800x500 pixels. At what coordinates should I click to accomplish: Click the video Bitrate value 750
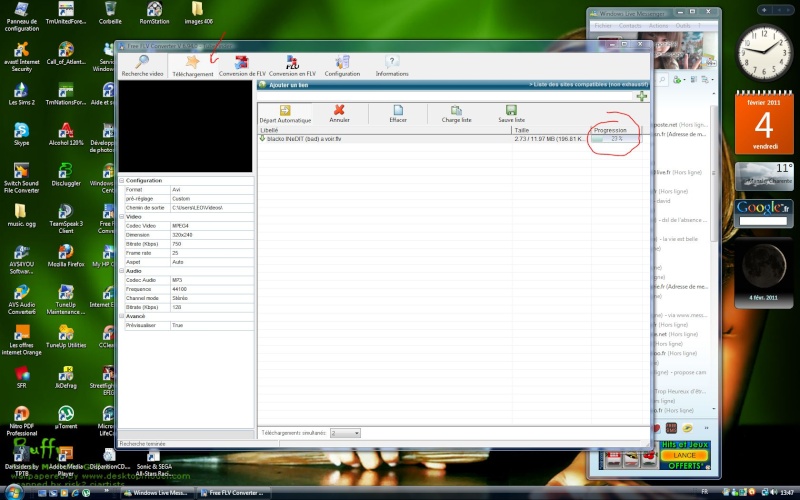tap(212, 244)
